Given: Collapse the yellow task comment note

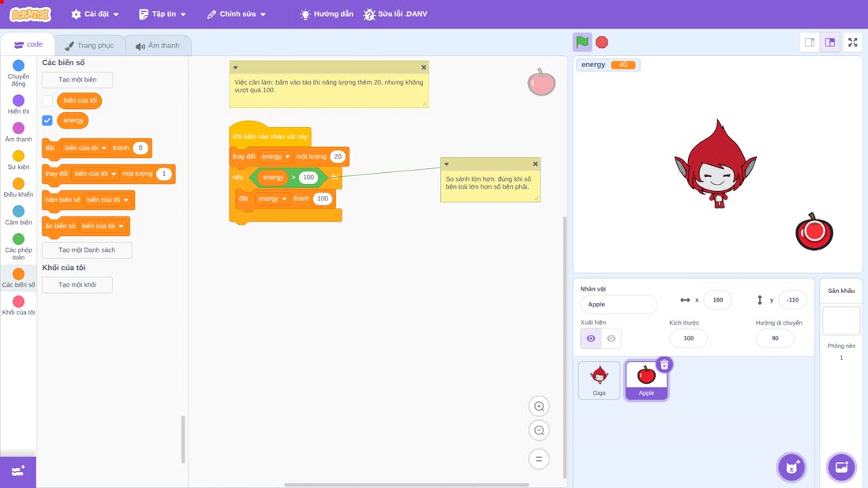Looking at the screenshot, I should (235, 68).
